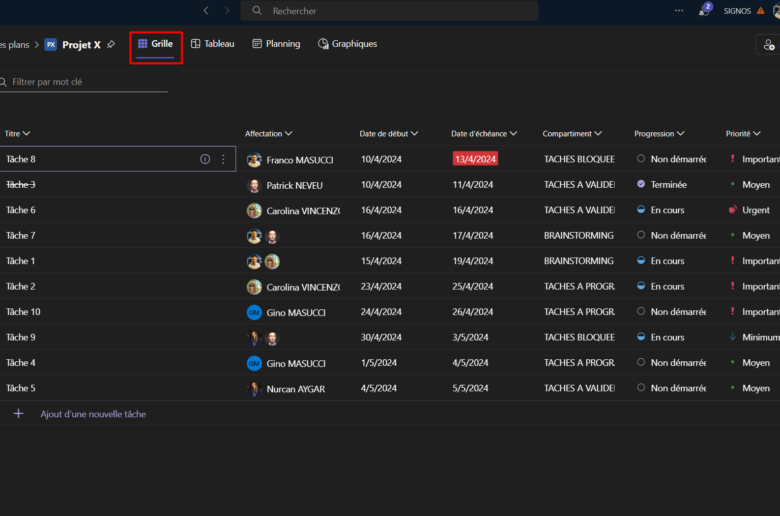Viewport: 780px width, 516px height.
Task: Click Franco MASUCCI avatar on Tâche 8
Action: coord(254,160)
